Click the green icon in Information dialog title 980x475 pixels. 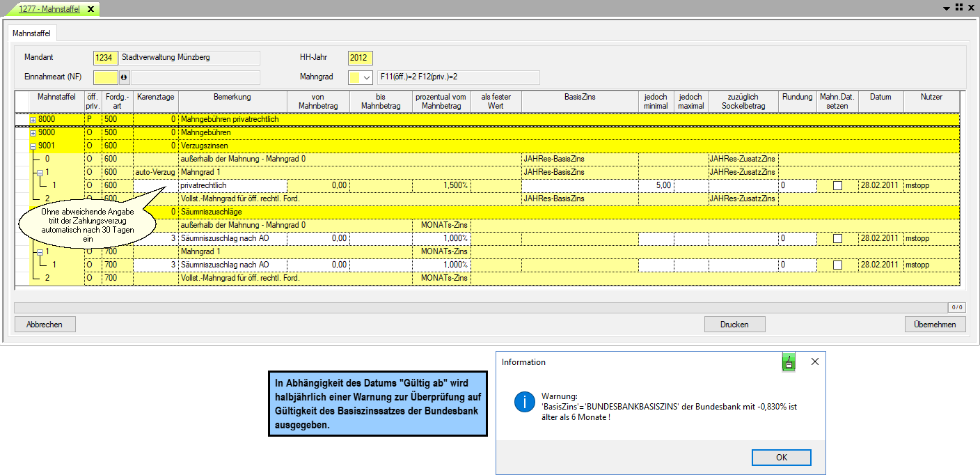(x=788, y=362)
